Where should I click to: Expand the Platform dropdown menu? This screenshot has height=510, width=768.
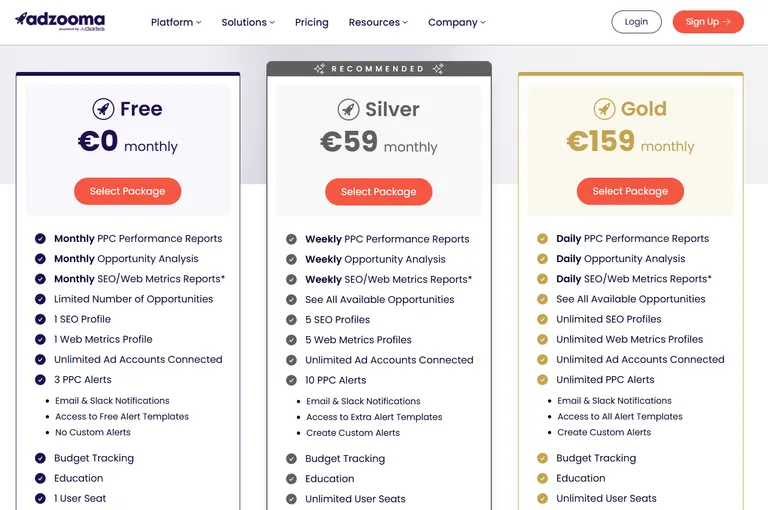[x=176, y=22]
